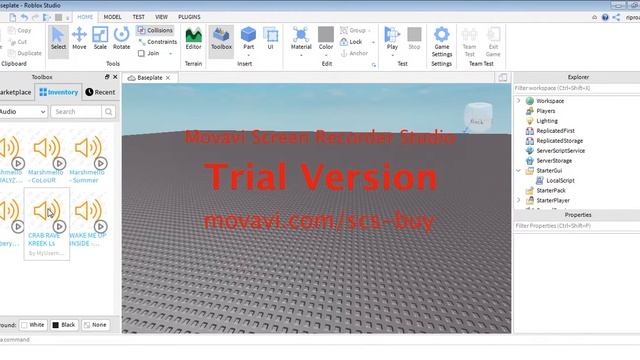Click the toolbox Search field
This screenshot has width=640, height=360.
click(x=76, y=111)
